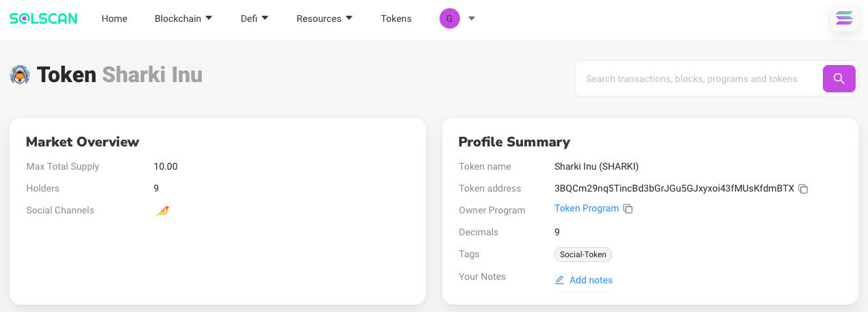This screenshot has width=868, height=312.
Task: Click the pencil icon beside Add notes
Action: 559,280
